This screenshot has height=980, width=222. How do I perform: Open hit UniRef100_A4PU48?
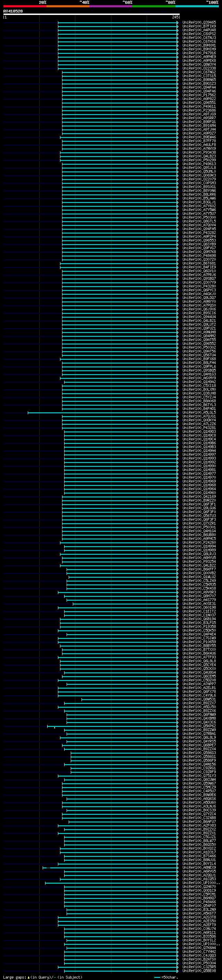tap(199, 30)
